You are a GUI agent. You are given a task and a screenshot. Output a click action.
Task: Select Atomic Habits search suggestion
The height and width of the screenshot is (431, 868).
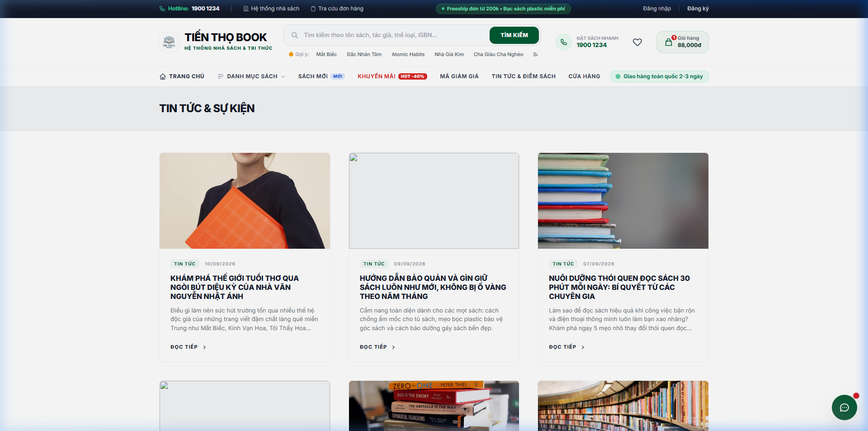tap(408, 54)
